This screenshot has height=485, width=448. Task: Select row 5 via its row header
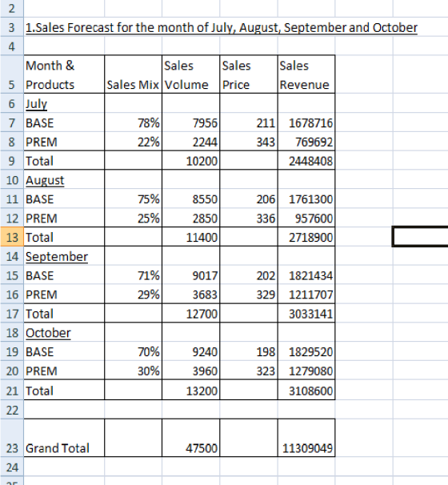click(12, 74)
